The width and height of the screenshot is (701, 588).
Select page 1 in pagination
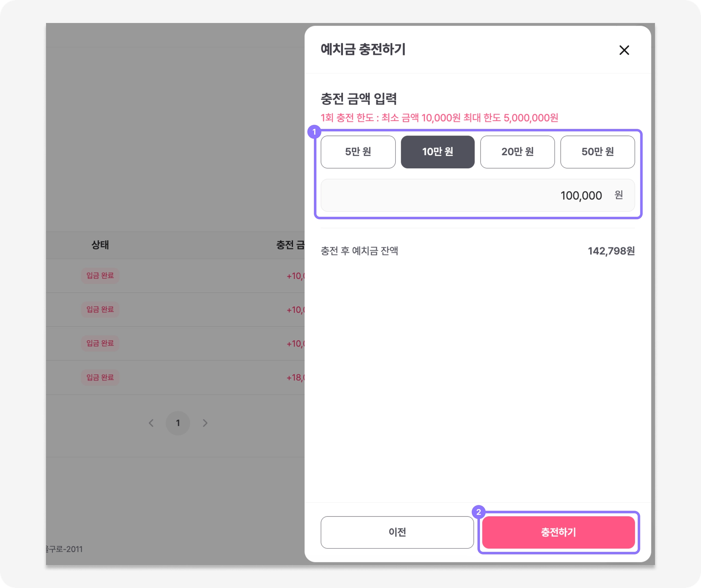point(178,423)
